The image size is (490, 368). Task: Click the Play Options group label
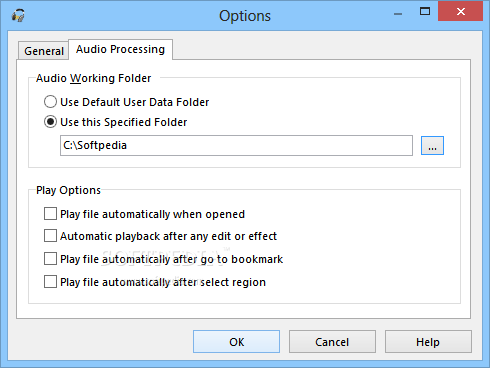[x=68, y=190]
